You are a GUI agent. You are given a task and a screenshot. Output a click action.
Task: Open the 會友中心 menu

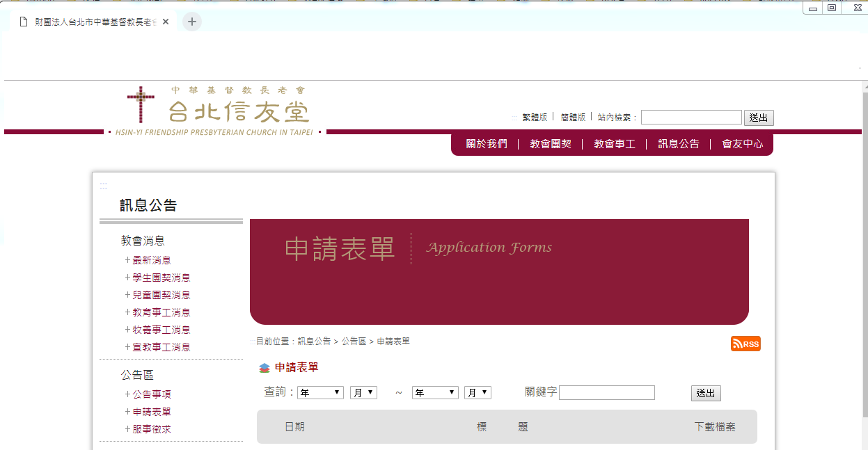[x=743, y=144]
